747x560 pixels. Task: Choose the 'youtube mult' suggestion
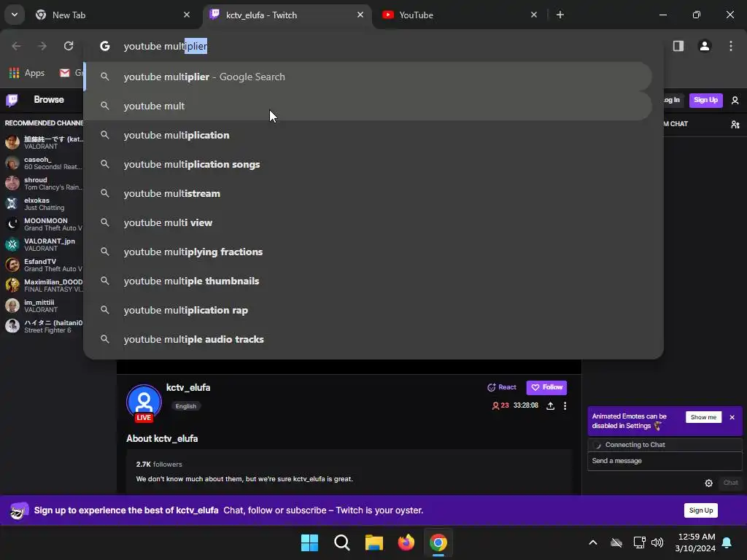pos(368,106)
